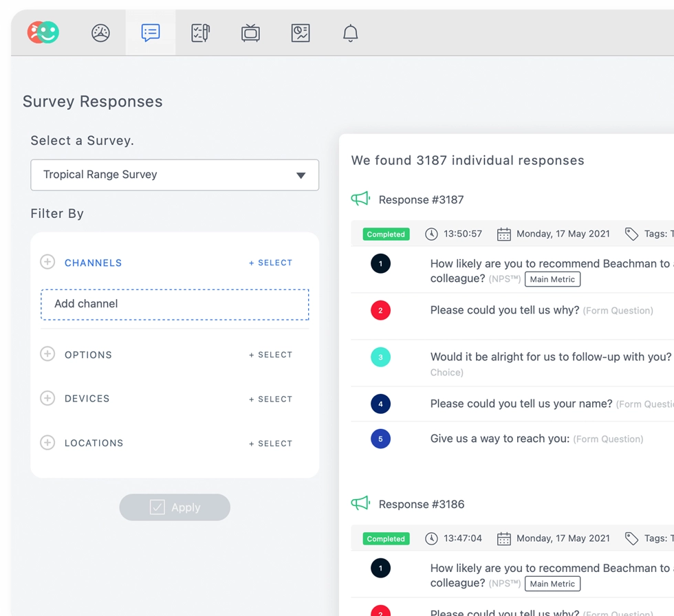This screenshot has height=616, width=674.
Task: Expand the Options filter section
Action: pos(47,355)
